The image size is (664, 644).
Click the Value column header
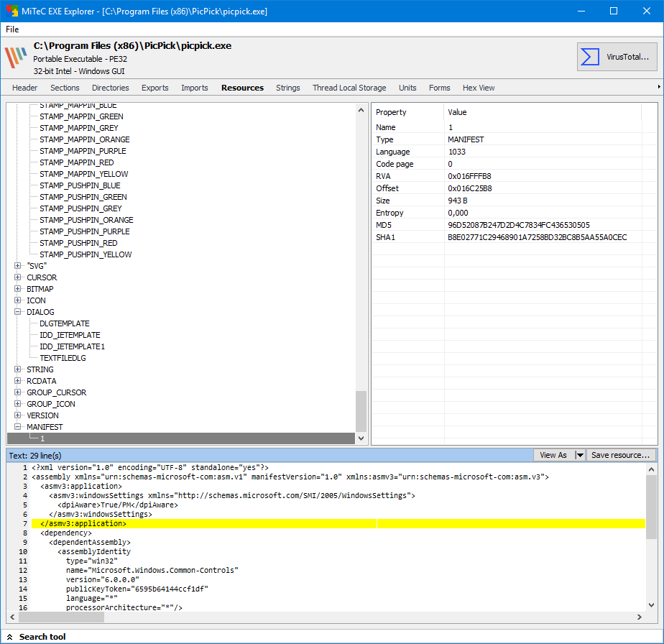[x=543, y=112]
